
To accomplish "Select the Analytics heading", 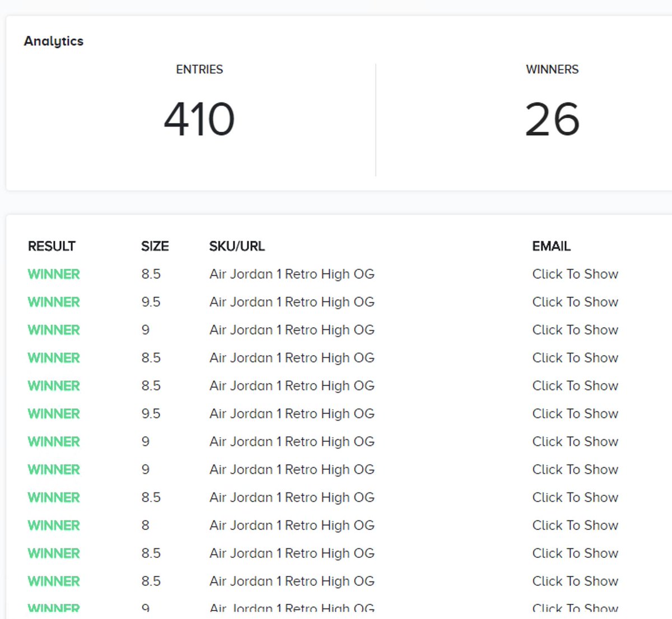I will point(54,41).
